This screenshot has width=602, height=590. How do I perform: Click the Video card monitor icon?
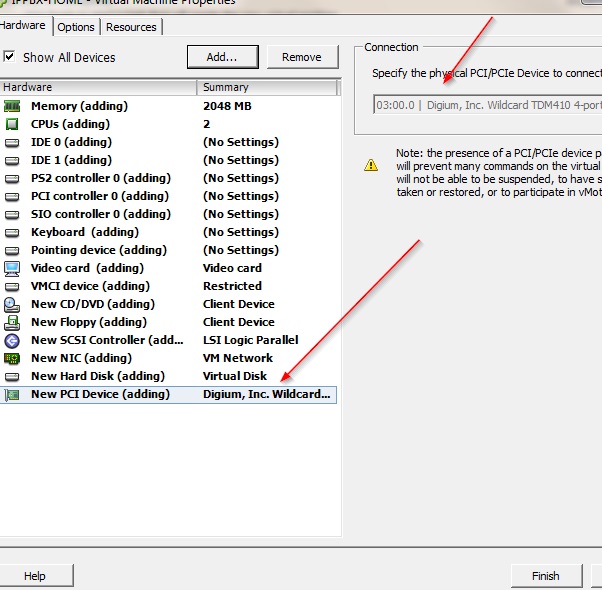click(12, 268)
